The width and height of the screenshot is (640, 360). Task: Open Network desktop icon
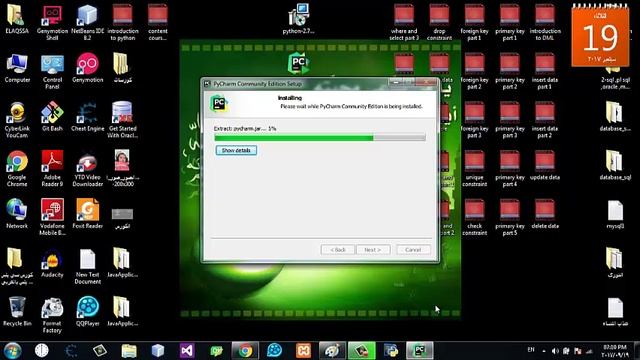pos(17,213)
